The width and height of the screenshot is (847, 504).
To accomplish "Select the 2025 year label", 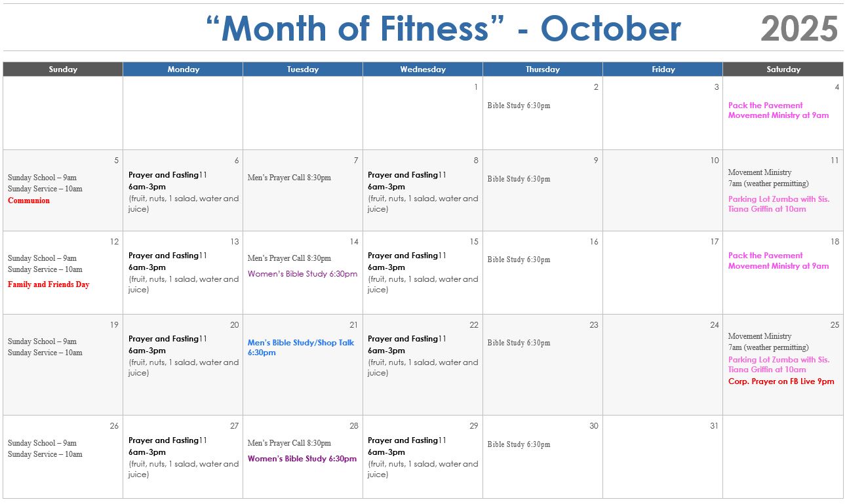I will tap(799, 29).
